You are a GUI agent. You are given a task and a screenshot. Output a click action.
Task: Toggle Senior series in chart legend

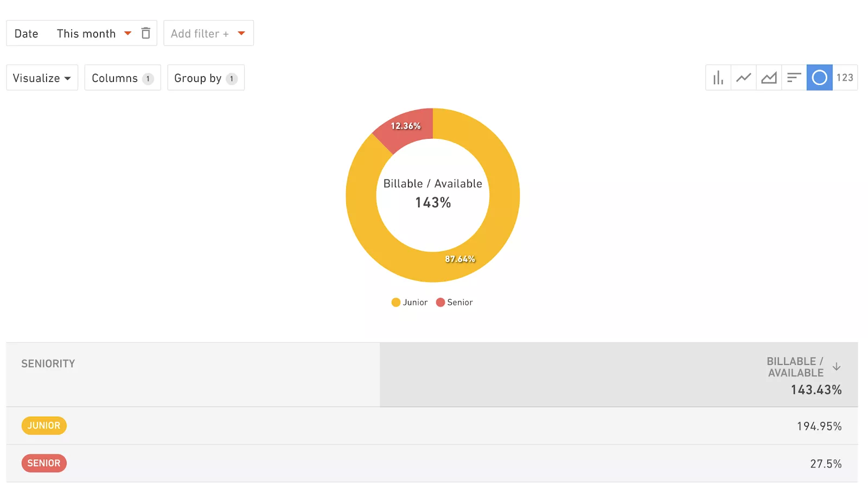[455, 302]
